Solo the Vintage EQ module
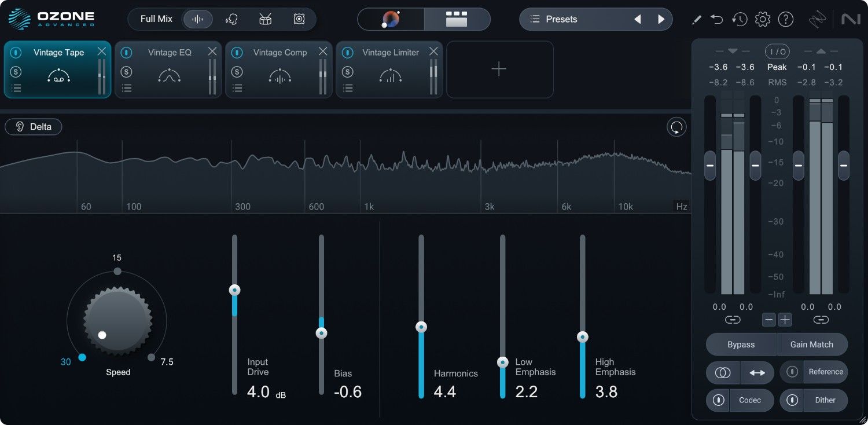Screen dimensions: 868x425 pyautogui.click(x=127, y=72)
